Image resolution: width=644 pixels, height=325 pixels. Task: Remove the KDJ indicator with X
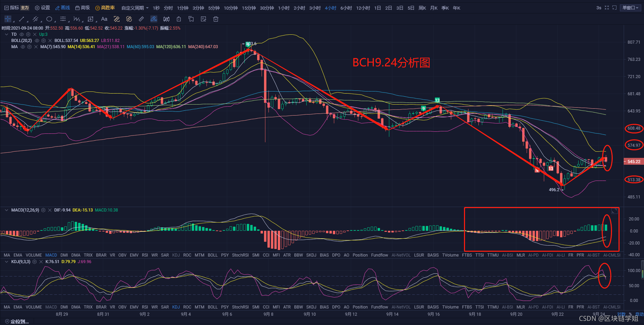(x=41, y=262)
